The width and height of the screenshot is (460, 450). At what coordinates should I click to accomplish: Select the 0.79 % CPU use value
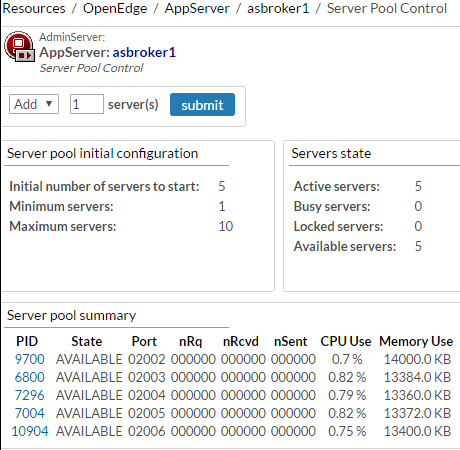347,395
